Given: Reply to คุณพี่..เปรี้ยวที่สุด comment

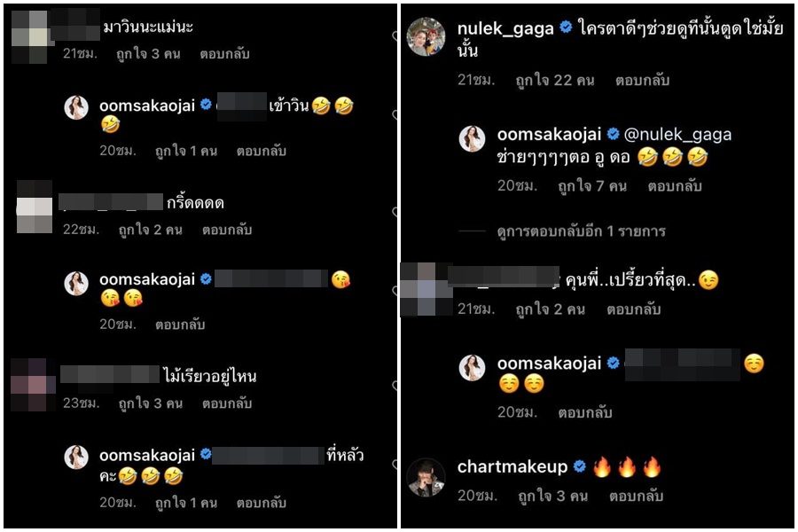Looking at the screenshot, I should [x=634, y=309].
